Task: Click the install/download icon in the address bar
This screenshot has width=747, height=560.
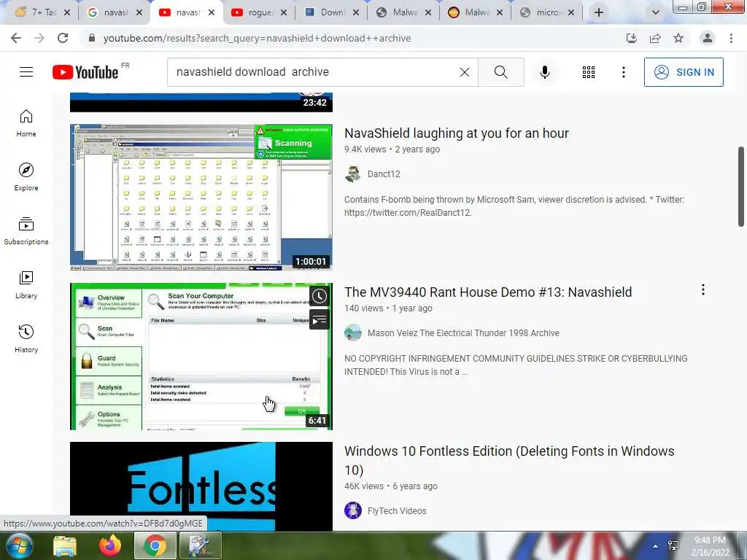Action: click(632, 38)
